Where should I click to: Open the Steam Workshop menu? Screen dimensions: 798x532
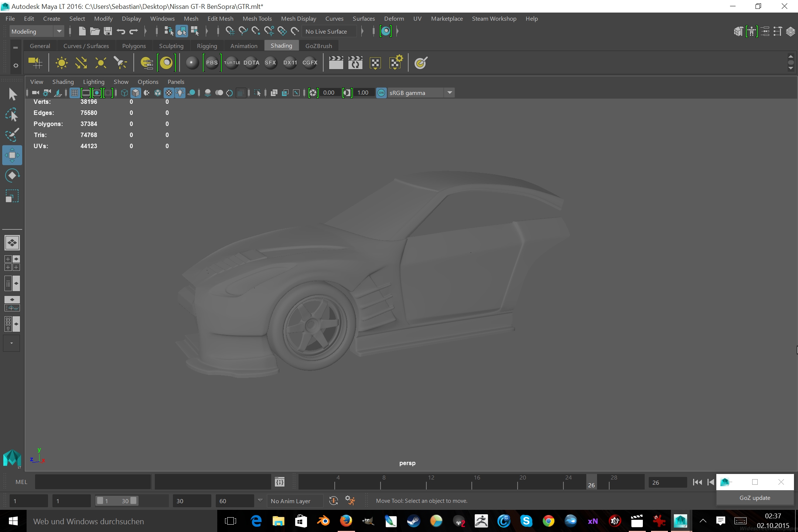click(494, 18)
